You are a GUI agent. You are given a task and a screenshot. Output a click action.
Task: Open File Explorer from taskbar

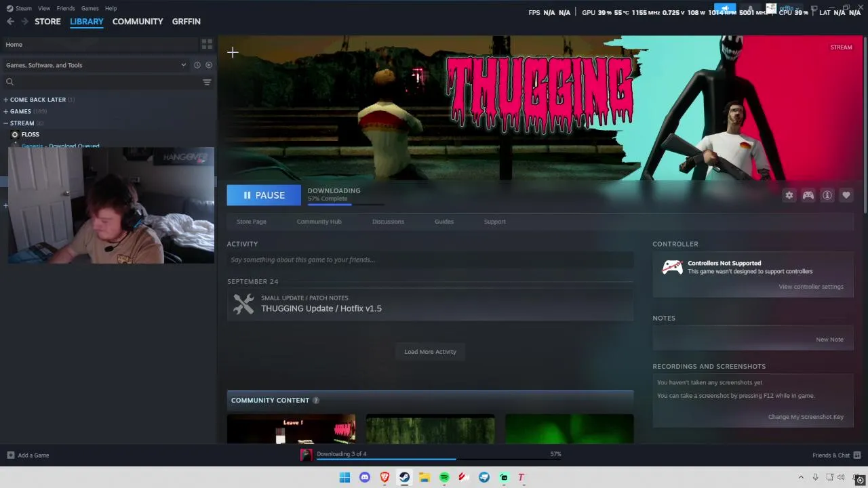pos(425,477)
